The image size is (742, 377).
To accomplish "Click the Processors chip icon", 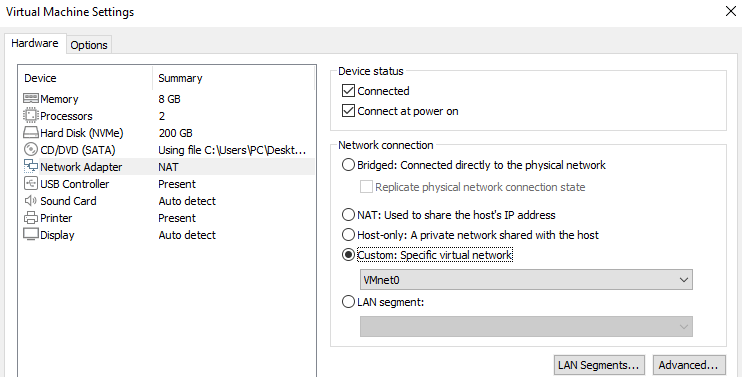I will click(x=31, y=115).
